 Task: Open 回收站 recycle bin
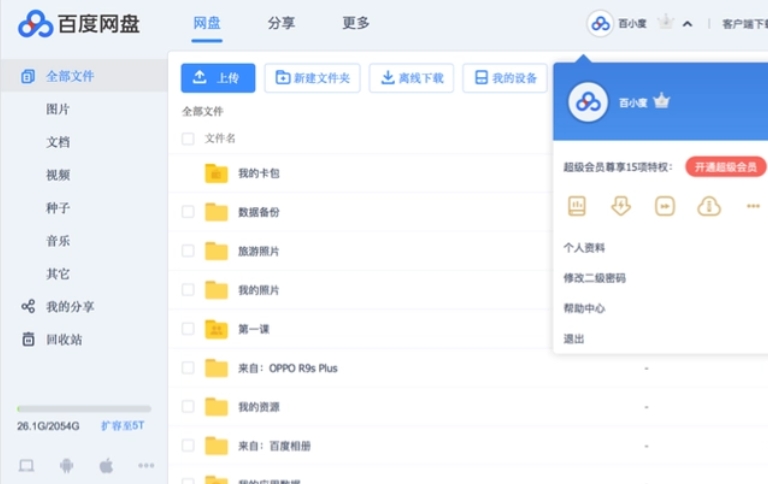tap(64, 339)
